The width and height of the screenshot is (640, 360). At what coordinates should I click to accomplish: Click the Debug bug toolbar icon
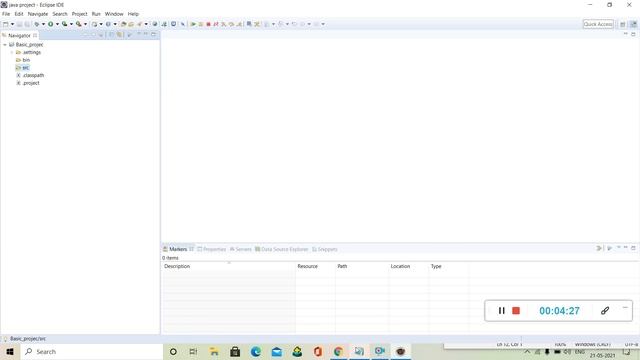click(37, 24)
